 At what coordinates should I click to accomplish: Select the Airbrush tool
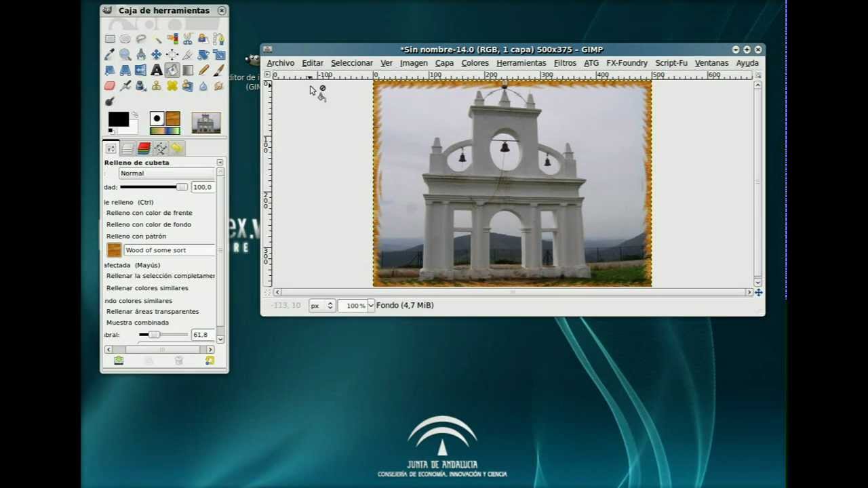click(x=125, y=86)
